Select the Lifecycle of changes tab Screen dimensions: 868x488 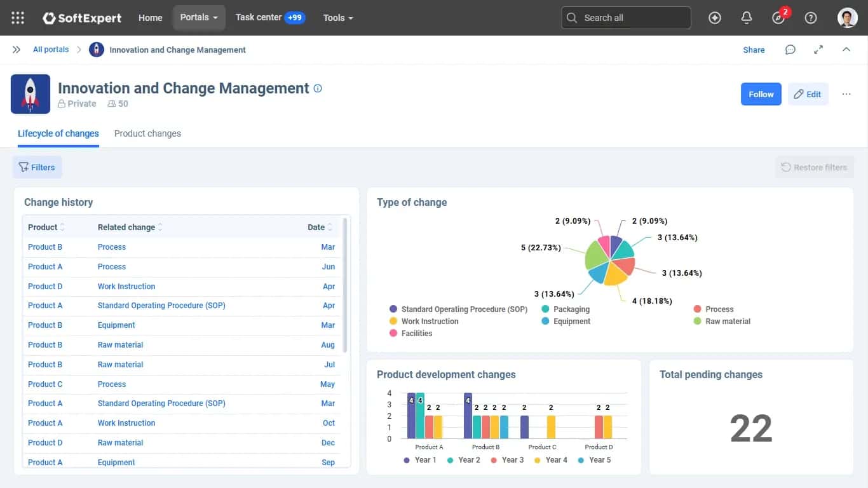pos(58,133)
